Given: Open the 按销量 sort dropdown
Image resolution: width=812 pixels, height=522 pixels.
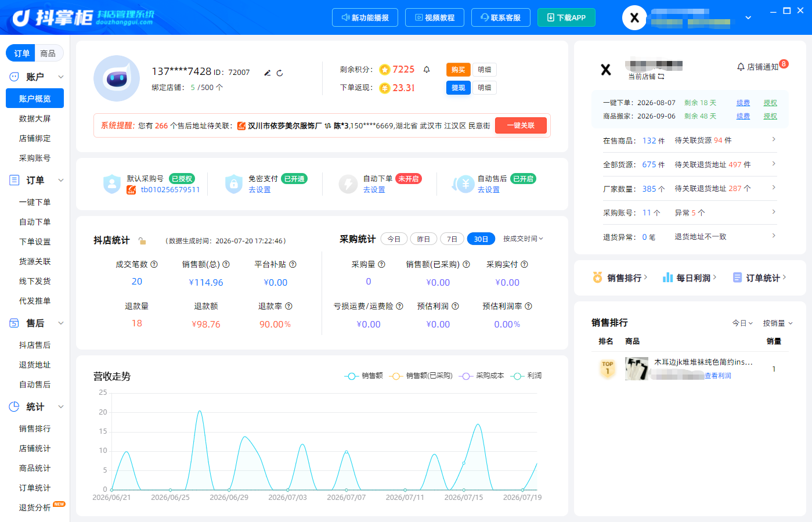Looking at the screenshot, I should pyautogui.click(x=778, y=323).
